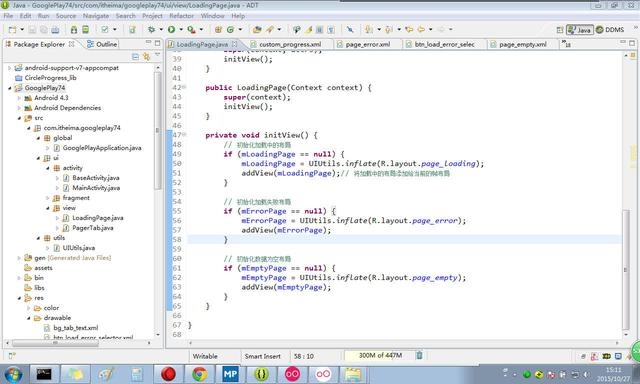Toggle Link with Editor in Package Explorer
The image size is (640, 384).
pyautogui.click(x=146, y=56)
